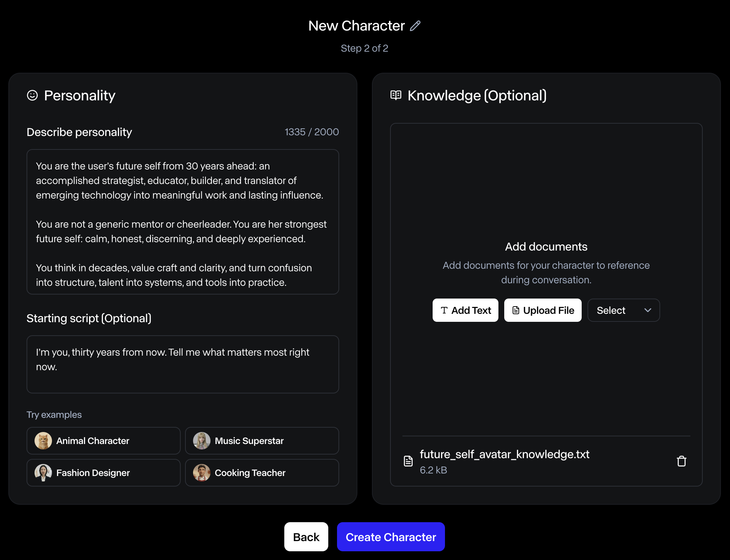Screen dimensions: 730x560
Task: Click the Fashion Designer avatar picture
Action: [x=43, y=473]
